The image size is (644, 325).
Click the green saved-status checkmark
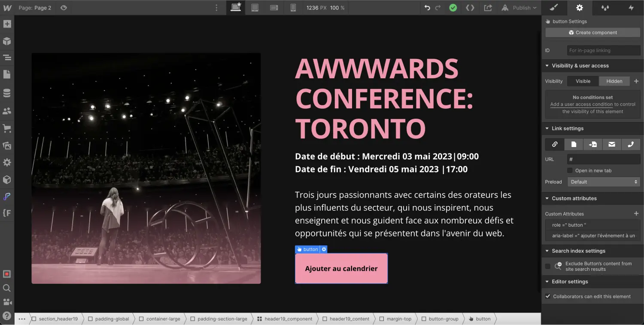point(453,8)
